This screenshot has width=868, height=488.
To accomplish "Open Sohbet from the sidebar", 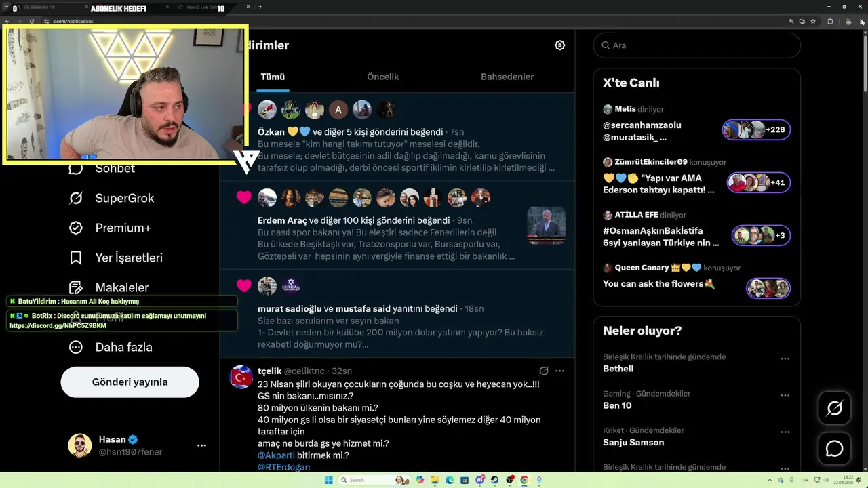I will (102, 168).
